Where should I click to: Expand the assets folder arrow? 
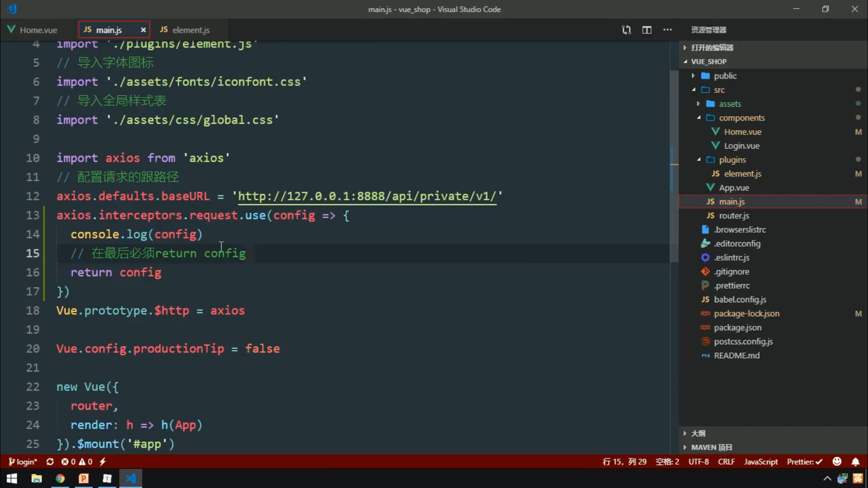pyautogui.click(x=698, y=104)
